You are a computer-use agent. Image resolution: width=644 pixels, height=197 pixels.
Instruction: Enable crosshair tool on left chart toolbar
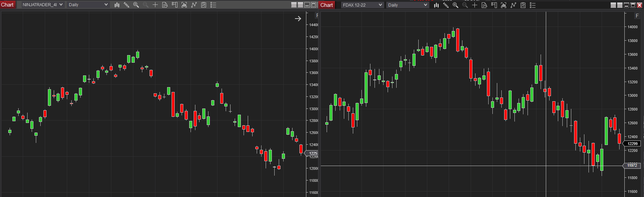pos(155,5)
